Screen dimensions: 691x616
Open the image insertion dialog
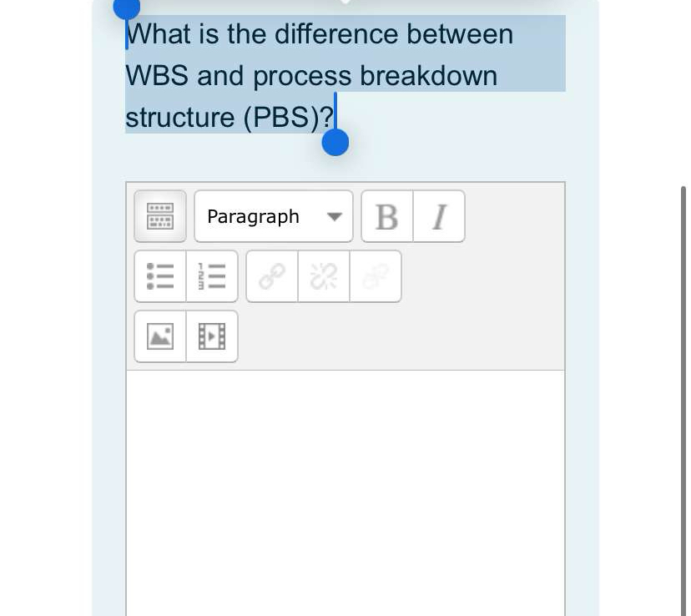click(x=160, y=336)
